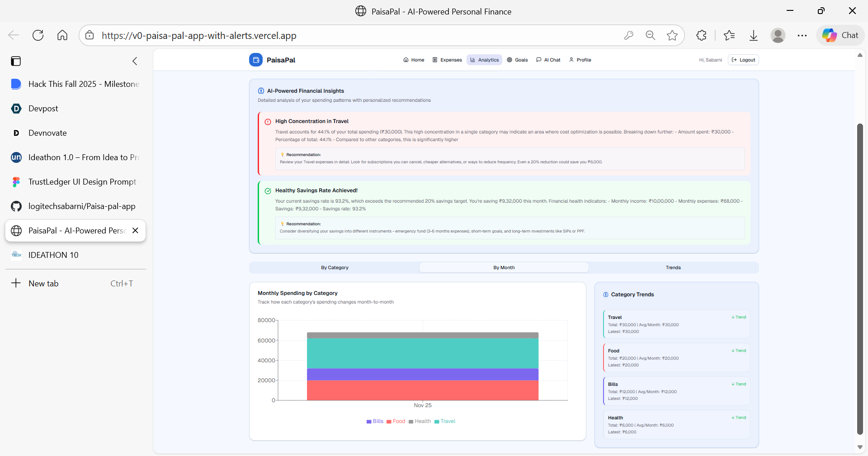Collapse the vertical tabs pane chevron
This screenshot has width=868, height=456.
click(135, 61)
